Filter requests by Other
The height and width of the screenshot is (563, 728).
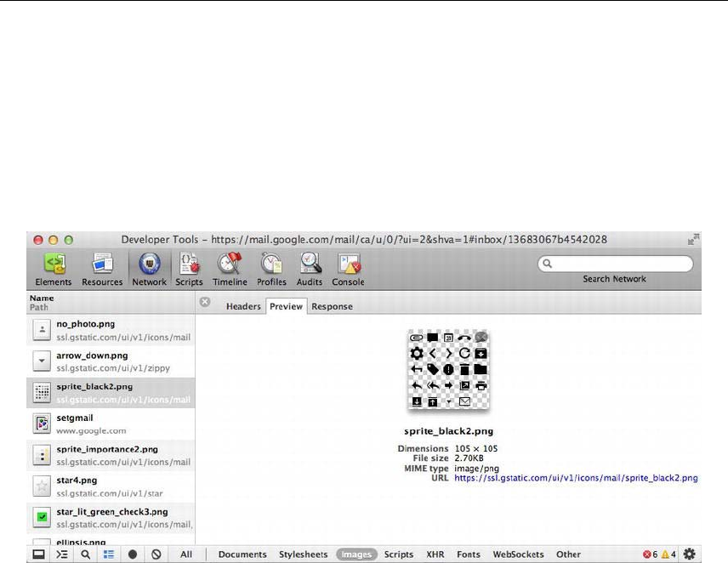pos(568,554)
